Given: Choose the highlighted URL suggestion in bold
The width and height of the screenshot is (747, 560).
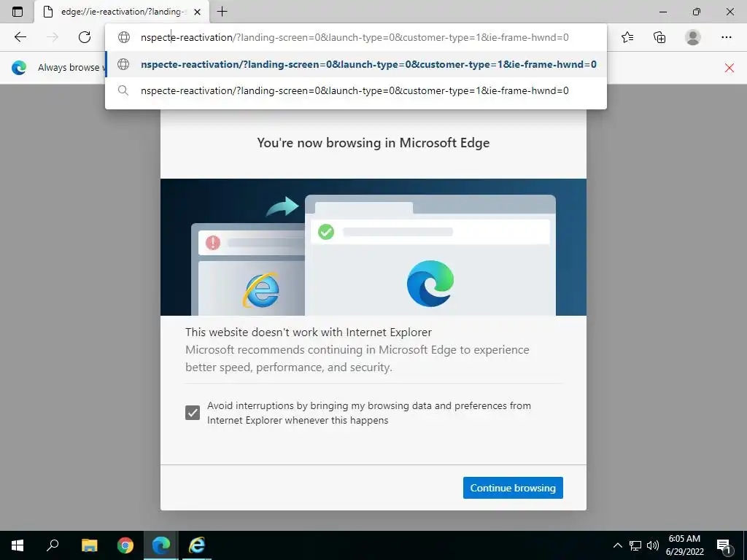Looking at the screenshot, I should [x=356, y=64].
